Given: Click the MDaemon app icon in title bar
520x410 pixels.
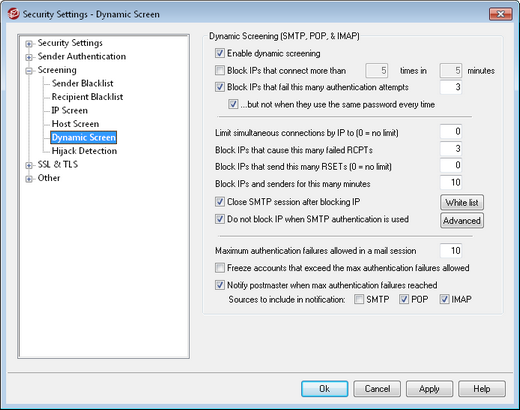Looking at the screenshot, I should click(13, 14).
